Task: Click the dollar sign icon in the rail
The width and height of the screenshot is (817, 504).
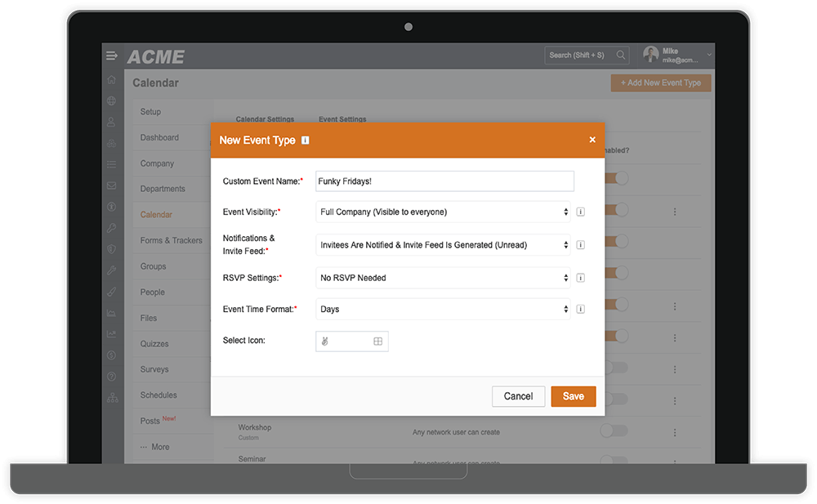Action: click(111, 355)
